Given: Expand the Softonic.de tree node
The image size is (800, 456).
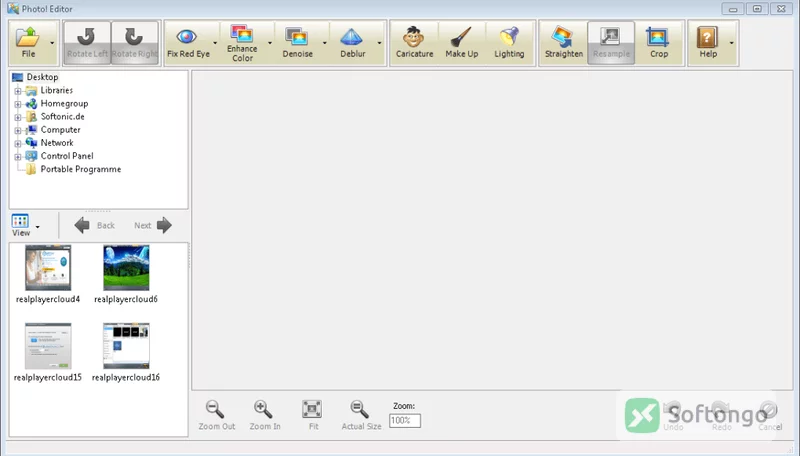Looking at the screenshot, I should click(x=18, y=117).
